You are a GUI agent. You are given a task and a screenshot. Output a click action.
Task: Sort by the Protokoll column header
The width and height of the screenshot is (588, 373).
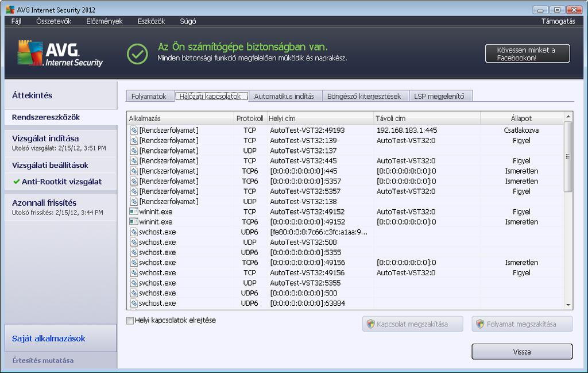250,118
